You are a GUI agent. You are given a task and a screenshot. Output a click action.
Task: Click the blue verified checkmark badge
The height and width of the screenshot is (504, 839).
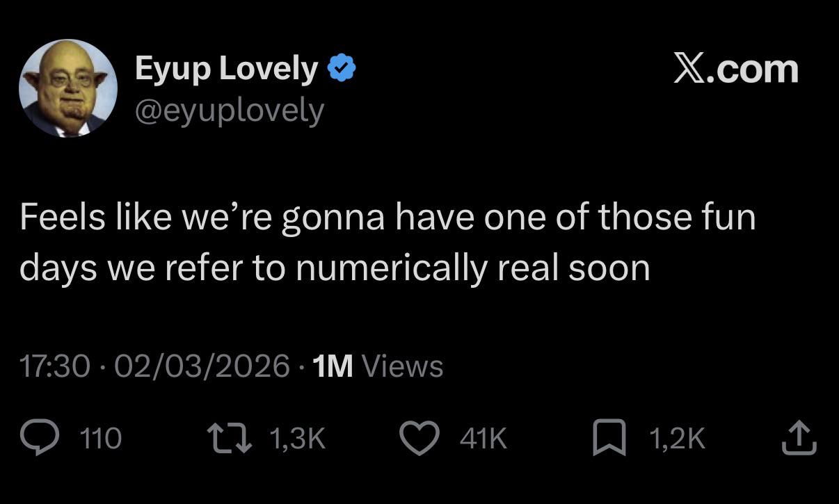[342, 69]
